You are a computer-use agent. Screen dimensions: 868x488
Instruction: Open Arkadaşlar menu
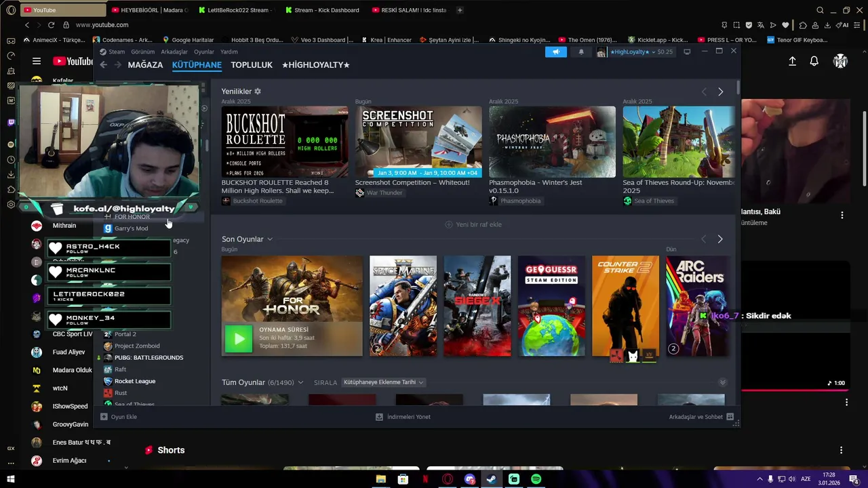click(x=174, y=52)
